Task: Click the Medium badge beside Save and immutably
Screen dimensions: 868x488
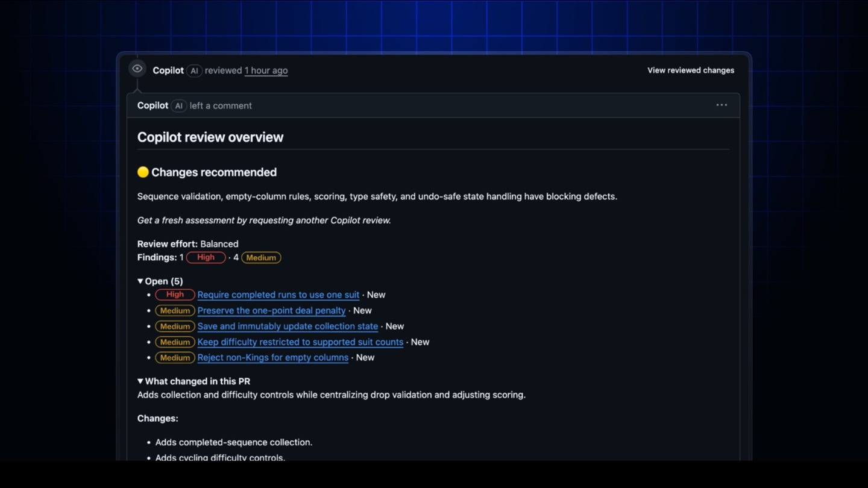Action: tap(175, 326)
